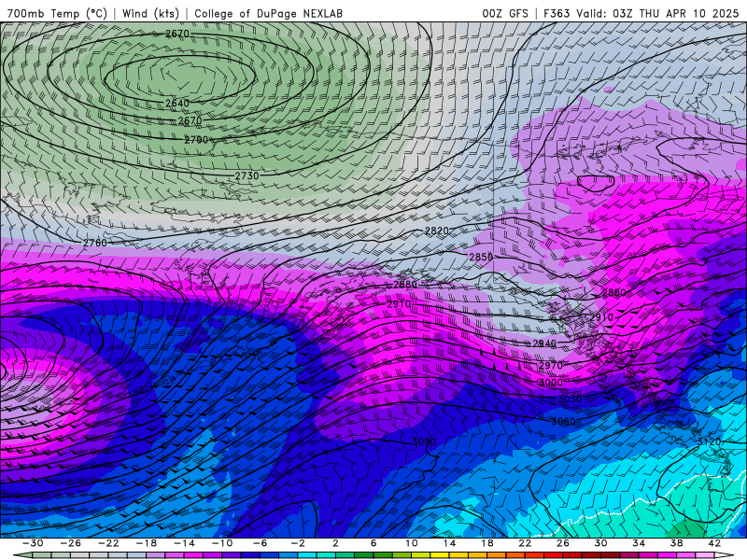Click the "700mb Temp (°C)" title text
This screenshot has height=560, width=747.
57,13
